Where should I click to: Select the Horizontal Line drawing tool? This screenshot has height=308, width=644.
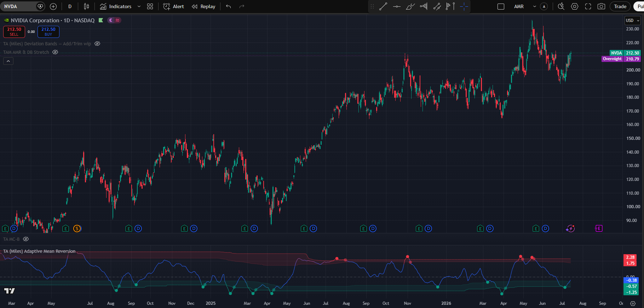coord(397,6)
